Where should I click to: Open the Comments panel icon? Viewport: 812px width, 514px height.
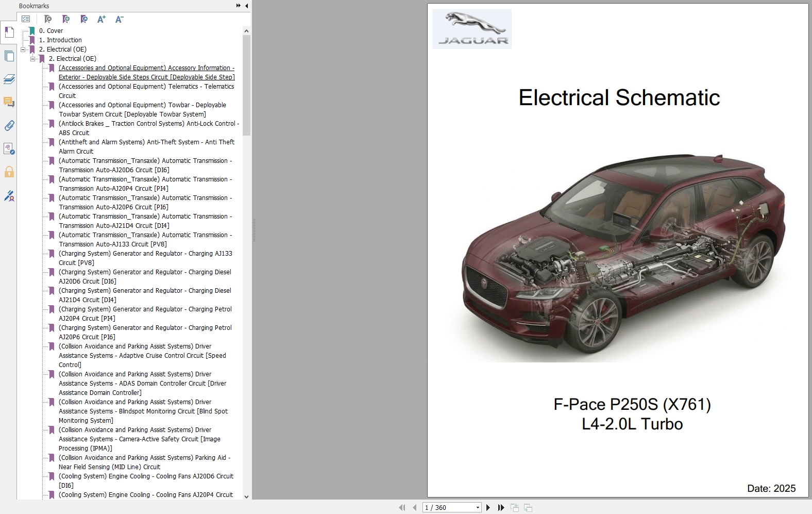9,102
